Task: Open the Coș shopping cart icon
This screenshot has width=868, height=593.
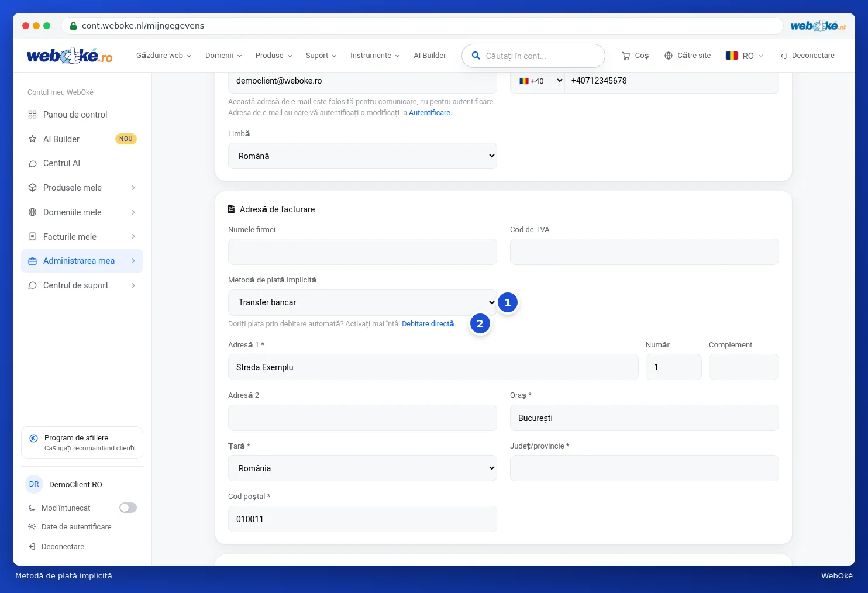Action: pos(626,56)
